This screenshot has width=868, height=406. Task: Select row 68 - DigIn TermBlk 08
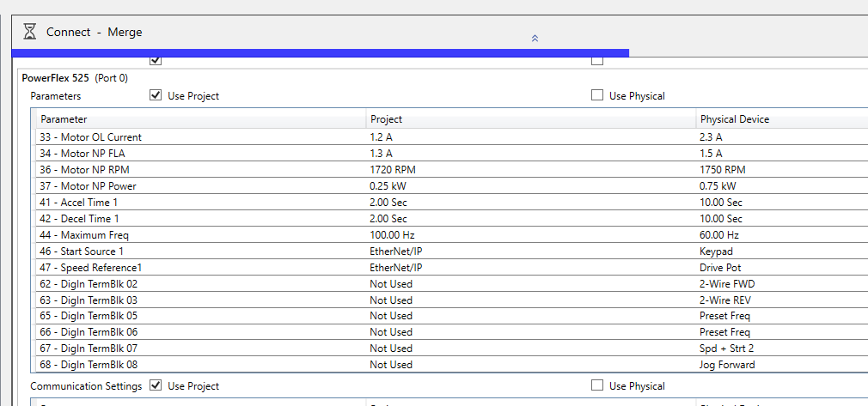click(452, 365)
